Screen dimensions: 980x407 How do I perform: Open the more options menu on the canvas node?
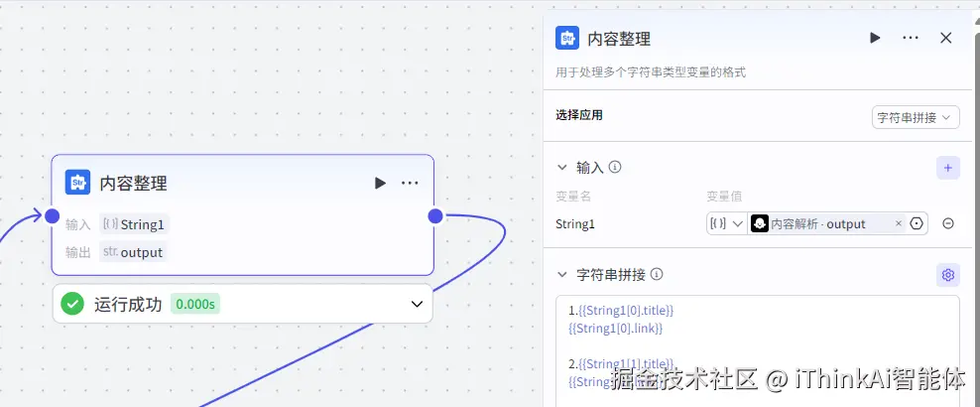410,183
